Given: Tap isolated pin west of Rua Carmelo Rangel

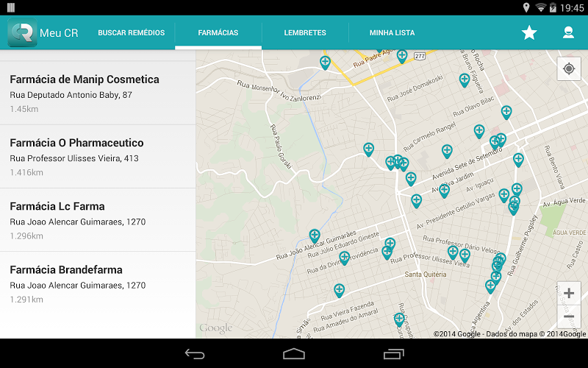Looking at the screenshot, I should 368,149.
